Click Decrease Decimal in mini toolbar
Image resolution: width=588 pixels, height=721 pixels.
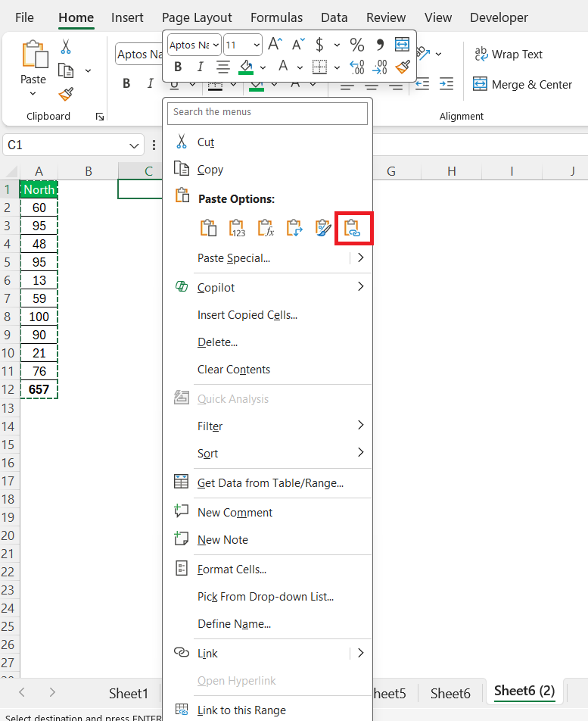coord(380,67)
